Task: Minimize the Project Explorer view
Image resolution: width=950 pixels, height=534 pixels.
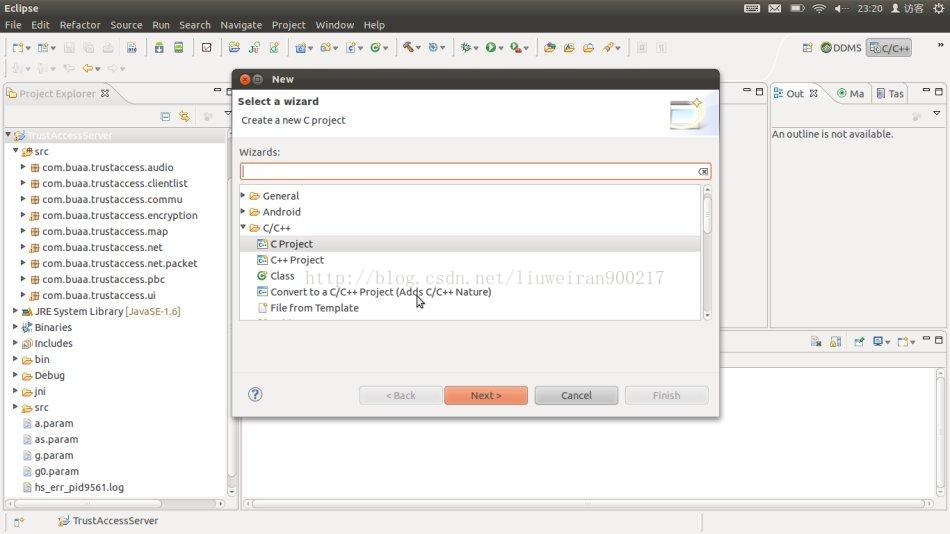Action: [x=217, y=90]
